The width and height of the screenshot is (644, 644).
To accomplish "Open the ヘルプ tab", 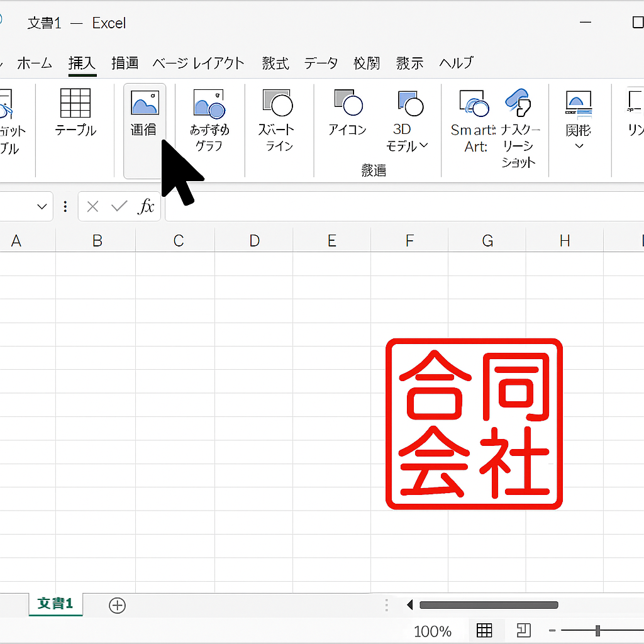I will point(457,63).
